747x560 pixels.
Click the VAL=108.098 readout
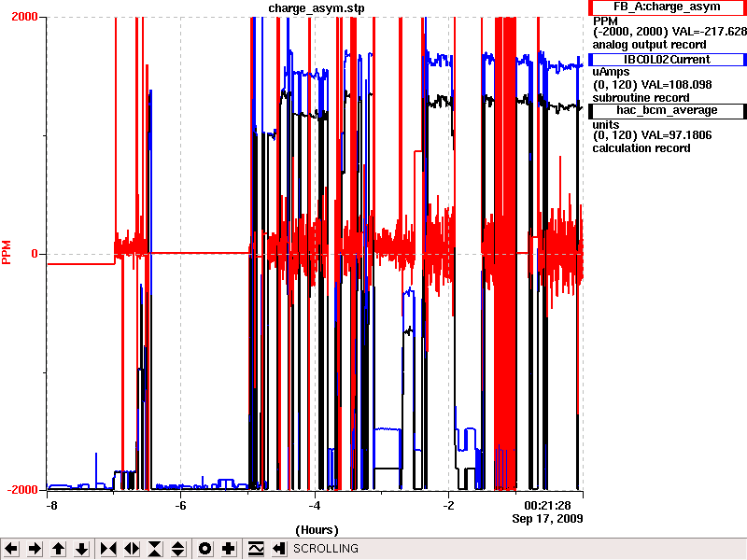pos(676,85)
